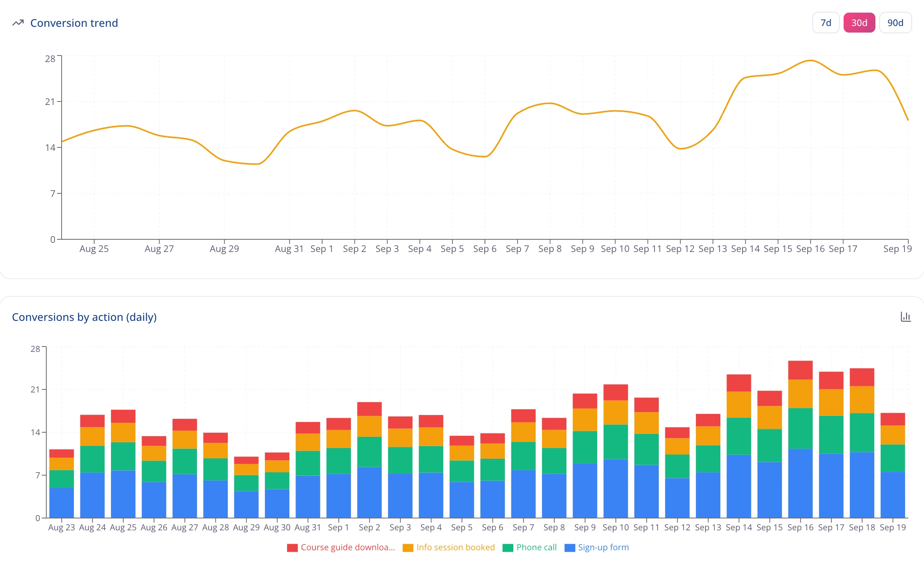This screenshot has height=569, width=924.
Task: Click the Conversion trend heading
Action: pyautogui.click(x=74, y=23)
